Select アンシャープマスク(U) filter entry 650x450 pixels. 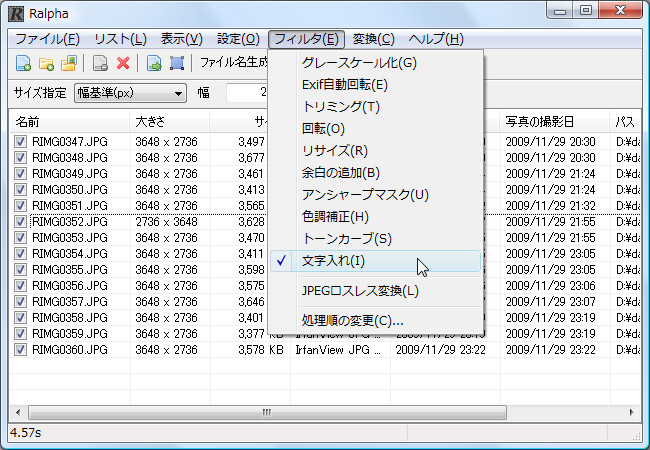pos(375,195)
